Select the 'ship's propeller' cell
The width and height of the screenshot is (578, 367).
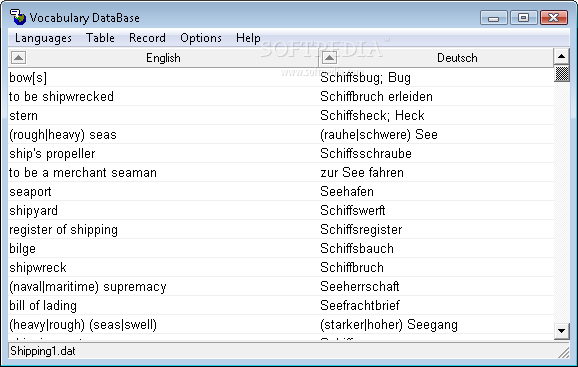[x=163, y=154]
